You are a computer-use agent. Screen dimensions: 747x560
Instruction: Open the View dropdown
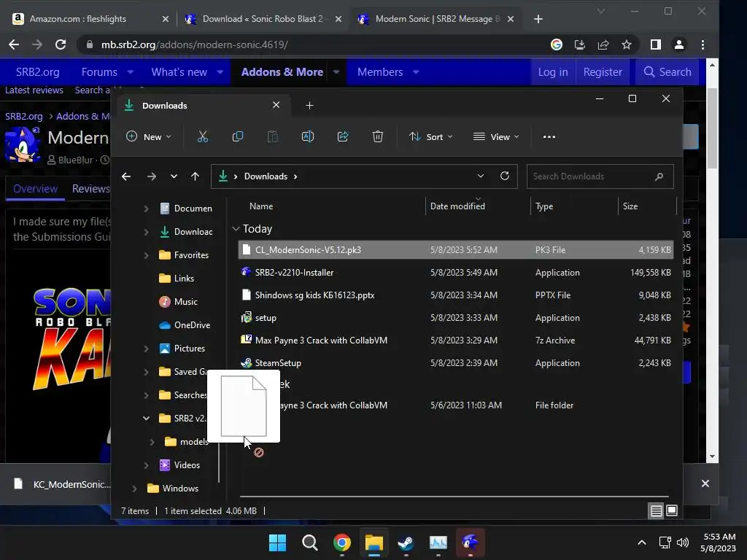[x=496, y=136]
